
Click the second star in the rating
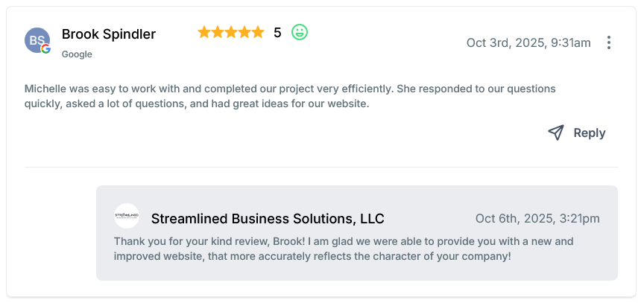coord(218,32)
